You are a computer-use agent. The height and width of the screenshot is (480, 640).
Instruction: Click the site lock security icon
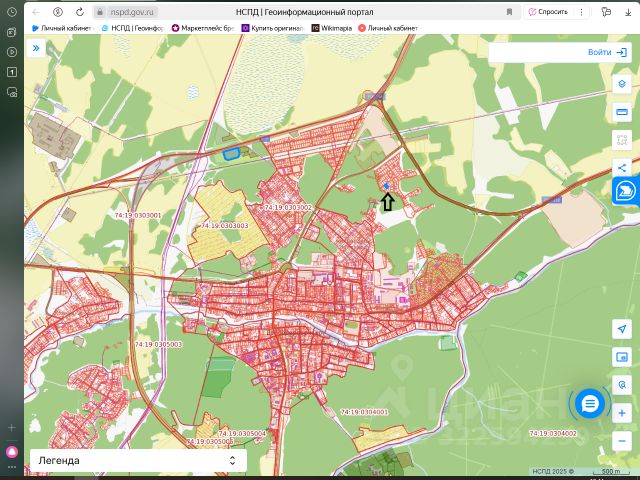tap(100, 12)
